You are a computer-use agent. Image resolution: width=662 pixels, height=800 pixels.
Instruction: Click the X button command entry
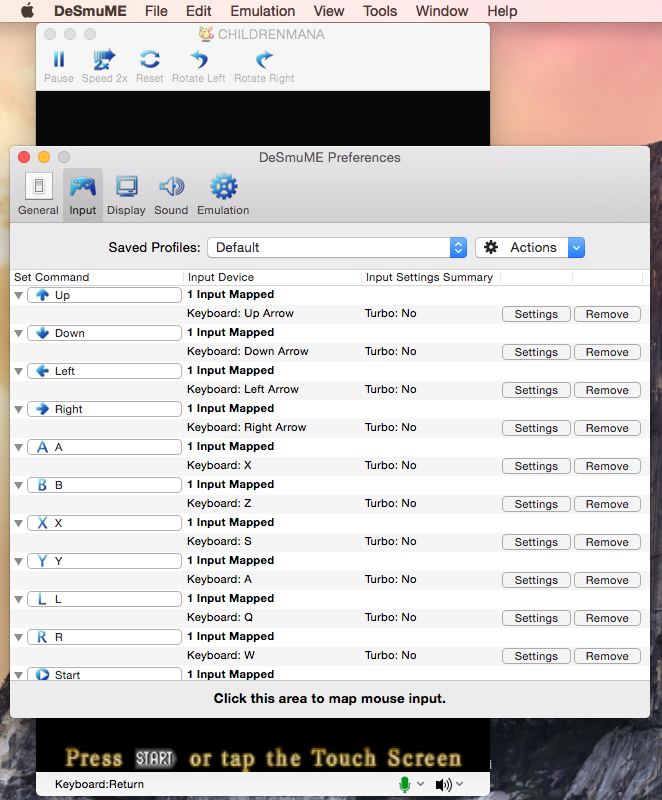point(104,523)
